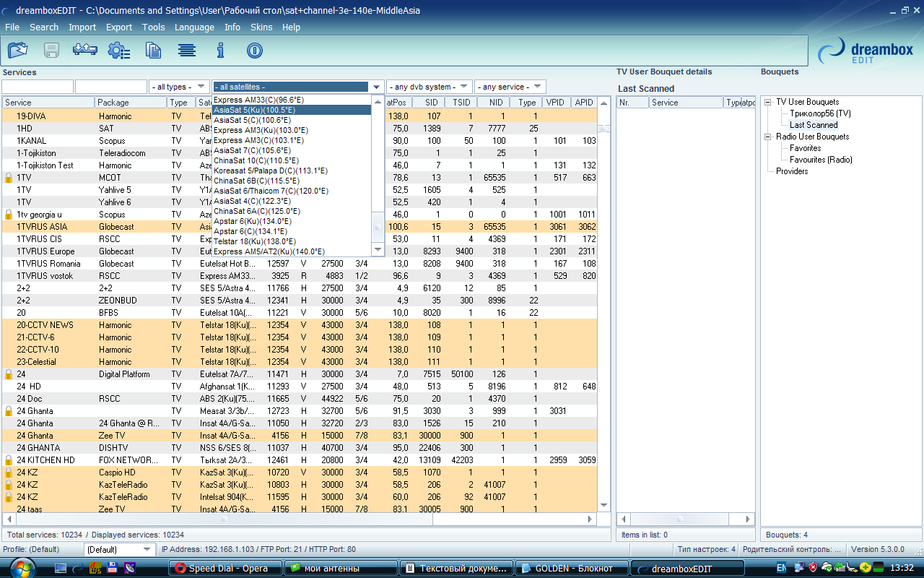
Task: Collapse the Radio User Bouquets node
Action: pyautogui.click(x=768, y=137)
